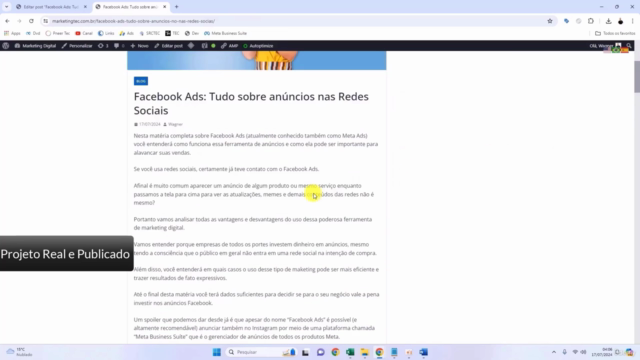Open the Todos os favoritos folder
Screen dimensions: 640x360
click(x=615, y=33)
